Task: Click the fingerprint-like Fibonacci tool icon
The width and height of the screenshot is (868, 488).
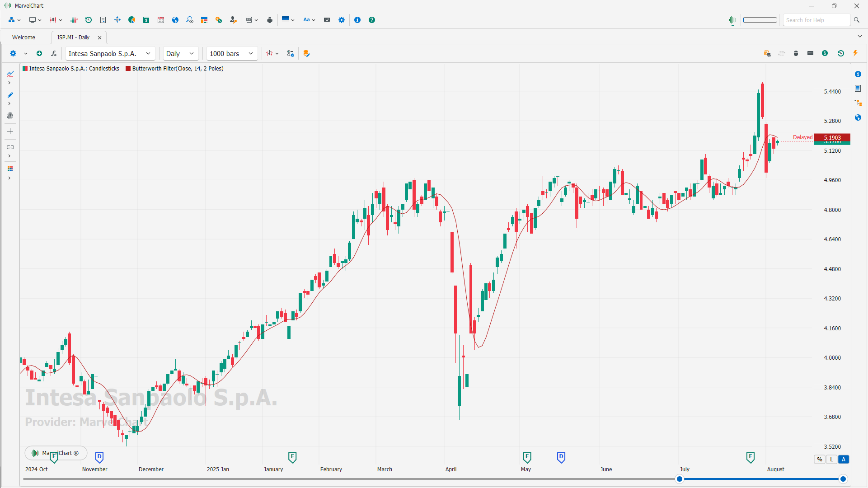Action: click(10, 116)
